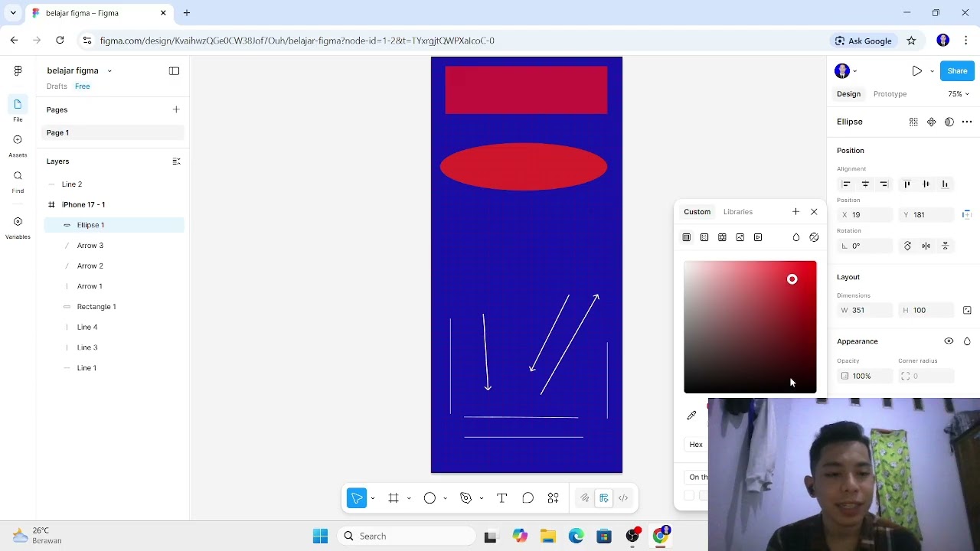
Task: Open present options arrow beside play
Action: tap(932, 71)
